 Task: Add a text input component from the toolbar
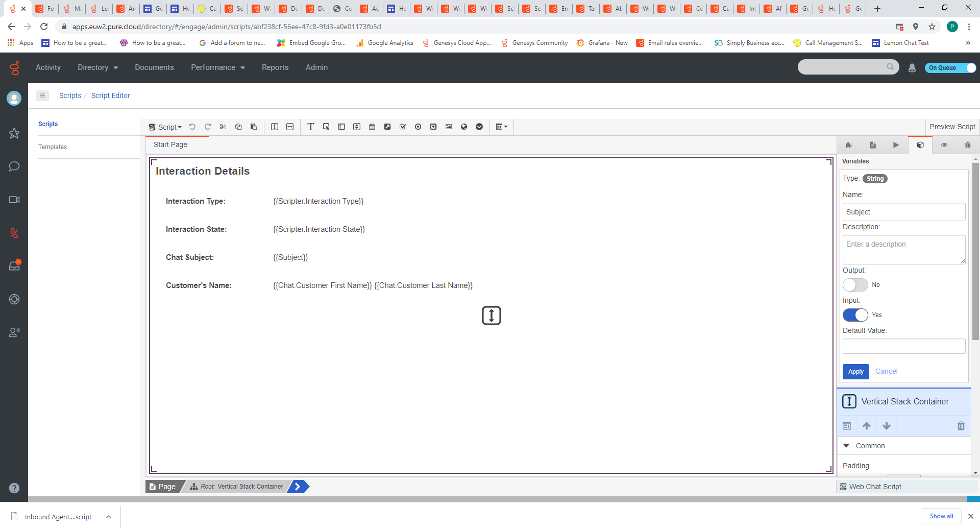tap(341, 127)
